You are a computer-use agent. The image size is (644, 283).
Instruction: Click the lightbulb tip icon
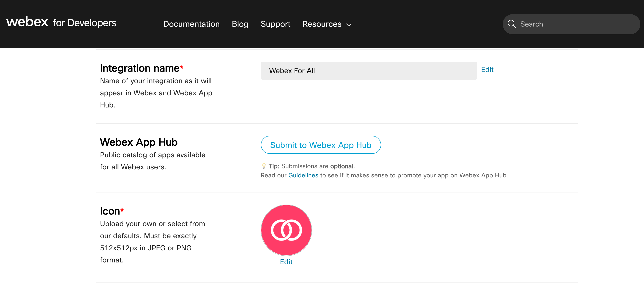(264, 166)
